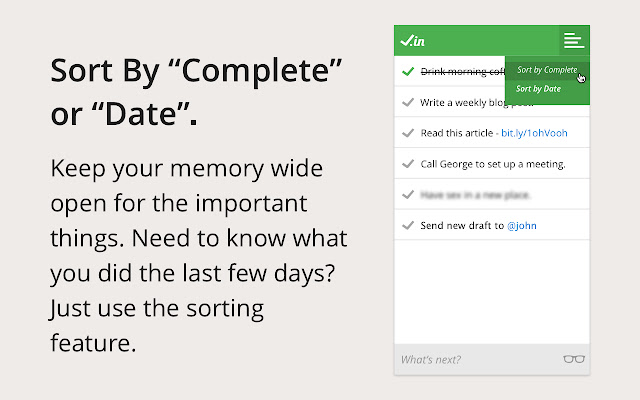Click the glasses icon in the footer
Image resolution: width=640 pixels, height=400 pixels.
[x=574, y=359]
